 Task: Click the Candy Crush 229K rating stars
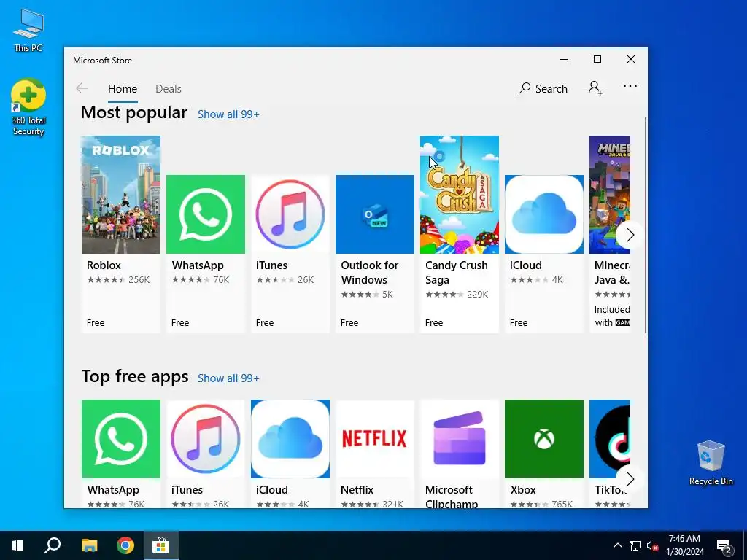point(444,295)
